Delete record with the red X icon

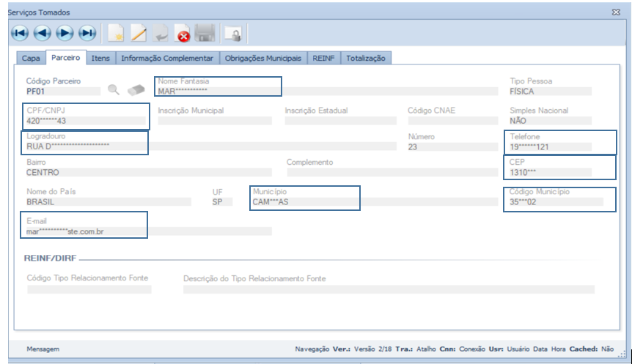[x=183, y=34]
